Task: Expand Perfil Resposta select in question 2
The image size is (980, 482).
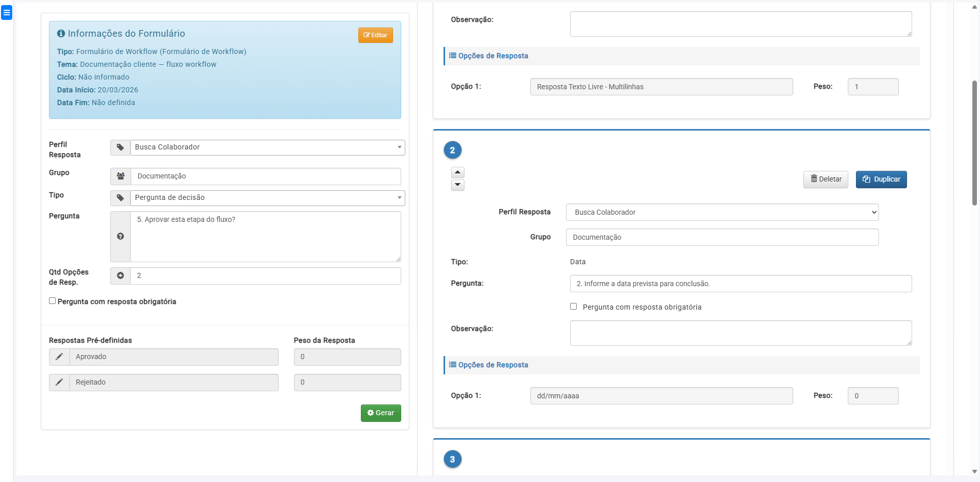Action: tap(722, 212)
